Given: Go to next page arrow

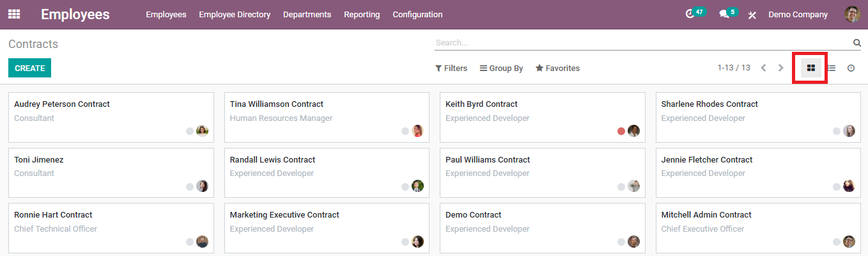Looking at the screenshot, I should pyautogui.click(x=780, y=68).
